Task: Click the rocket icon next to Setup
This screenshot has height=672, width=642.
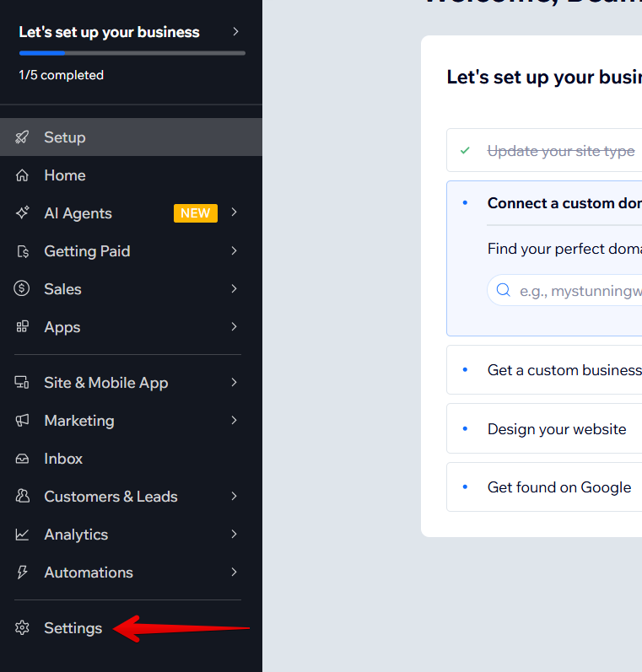Action: pos(23,137)
